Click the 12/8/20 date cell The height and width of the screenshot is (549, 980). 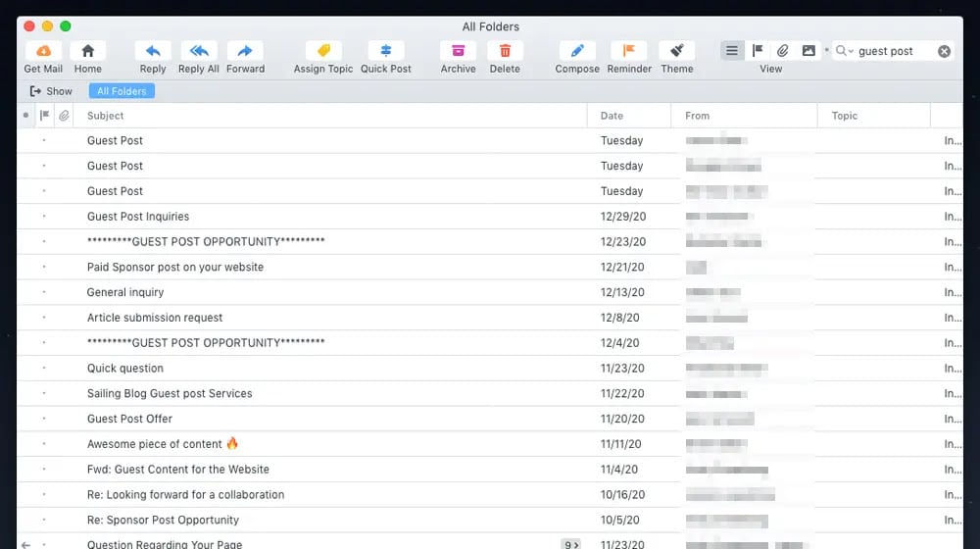point(620,318)
